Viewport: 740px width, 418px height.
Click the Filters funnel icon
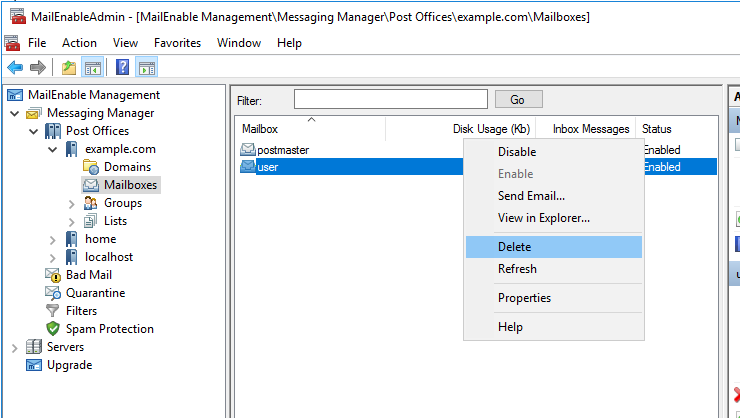[52, 311]
